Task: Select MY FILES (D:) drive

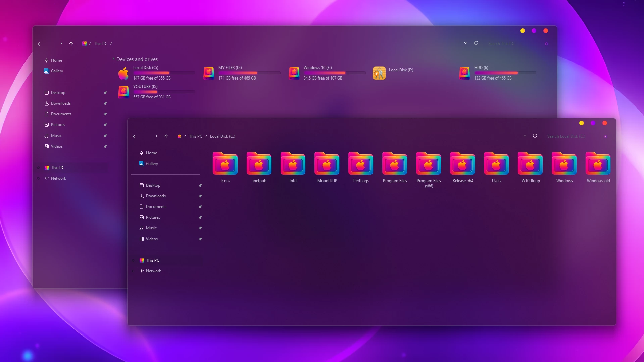Action: 242,73
